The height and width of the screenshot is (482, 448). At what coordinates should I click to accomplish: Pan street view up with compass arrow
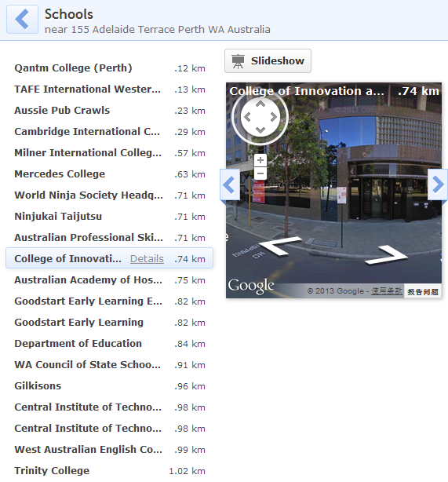pyautogui.click(x=260, y=104)
